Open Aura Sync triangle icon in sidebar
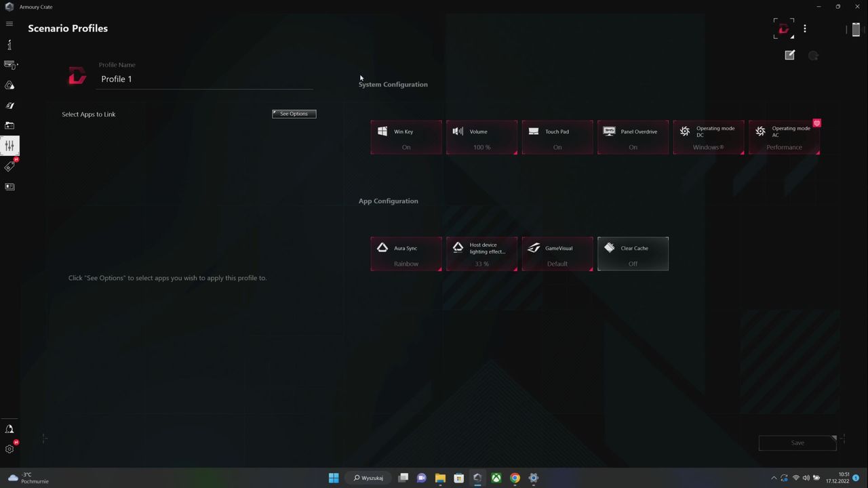The height and width of the screenshot is (488, 868). (x=9, y=85)
